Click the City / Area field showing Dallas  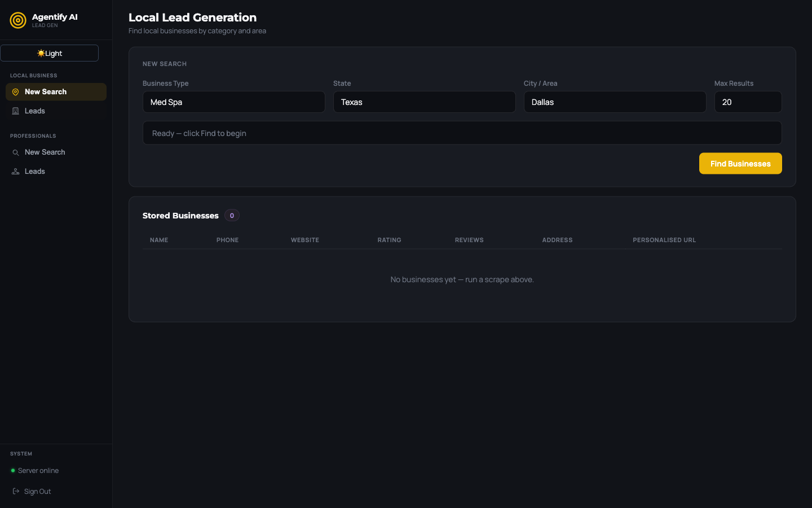[615, 102]
